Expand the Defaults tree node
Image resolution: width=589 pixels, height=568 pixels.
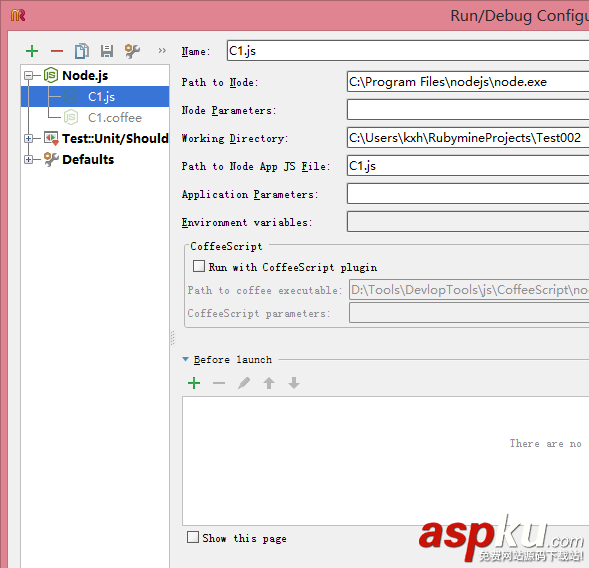pyautogui.click(x=29, y=160)
